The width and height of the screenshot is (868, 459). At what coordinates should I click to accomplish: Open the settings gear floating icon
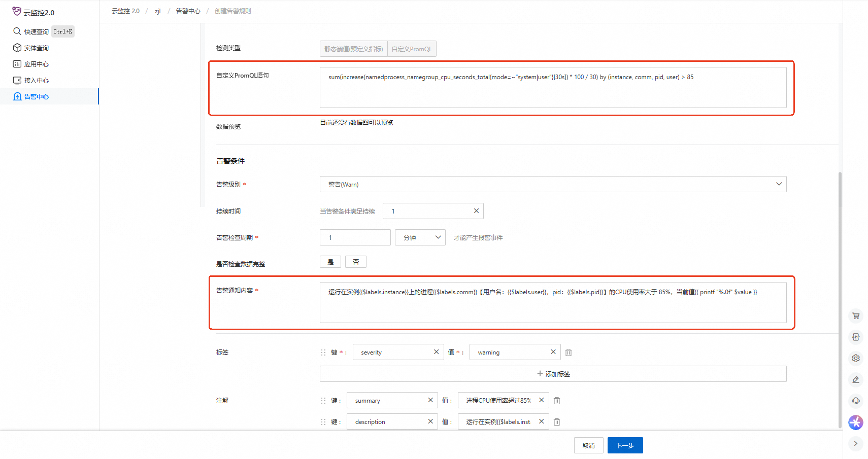pyautogui.click(x=856, y=358)
